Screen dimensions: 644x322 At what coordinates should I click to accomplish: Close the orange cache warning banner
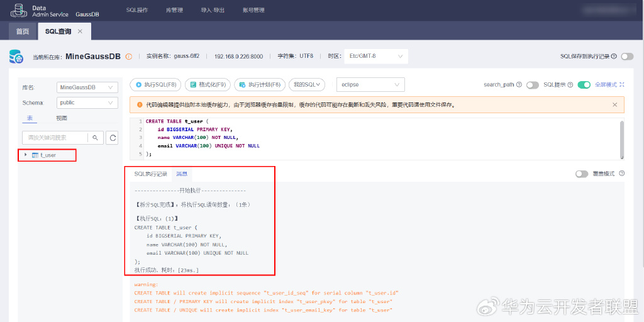click(615, 105)
